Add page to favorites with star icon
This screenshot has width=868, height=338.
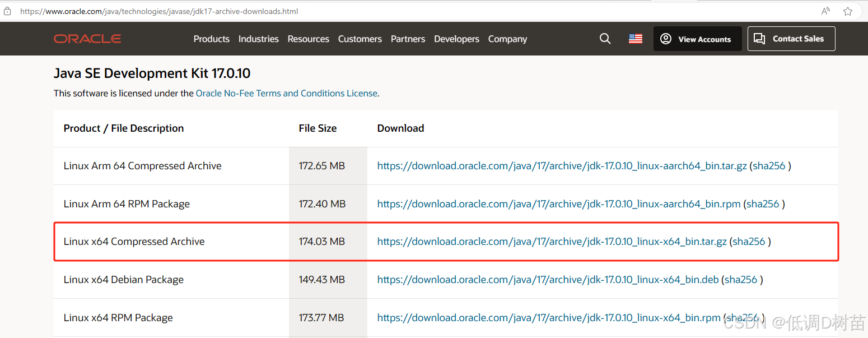[x=848, y=11]
